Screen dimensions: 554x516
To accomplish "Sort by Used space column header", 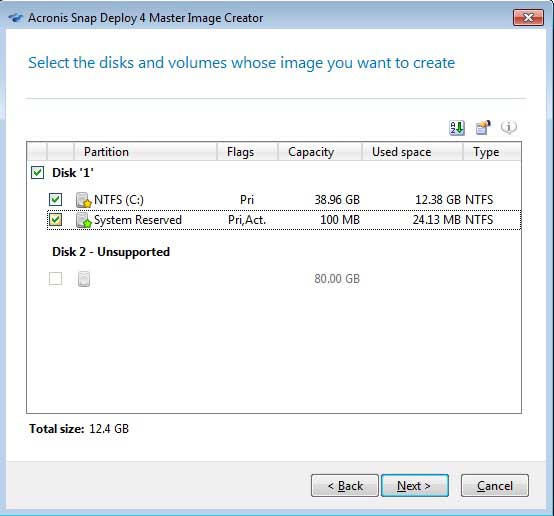I will pyautogui.click(x=412, y=152).
